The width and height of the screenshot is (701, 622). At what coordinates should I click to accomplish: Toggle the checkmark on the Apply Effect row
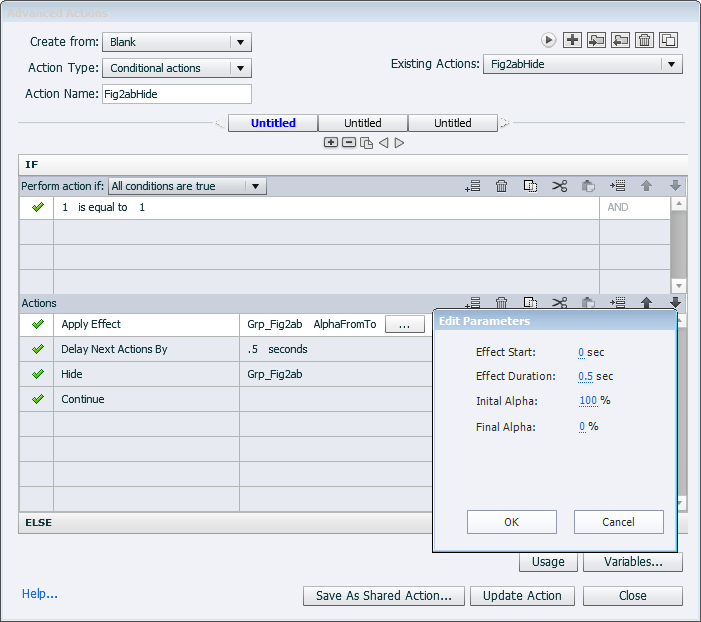(x=38, y=325)
